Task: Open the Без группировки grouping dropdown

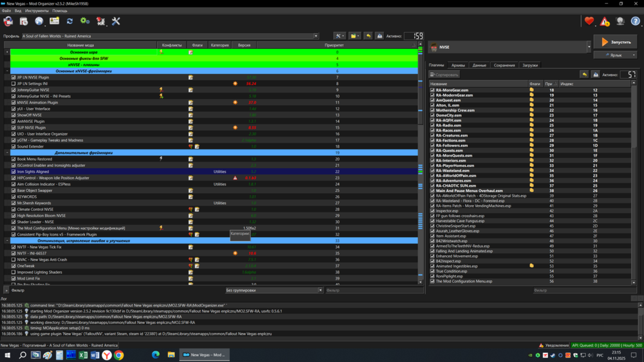Action: click(x=274, y=290)
